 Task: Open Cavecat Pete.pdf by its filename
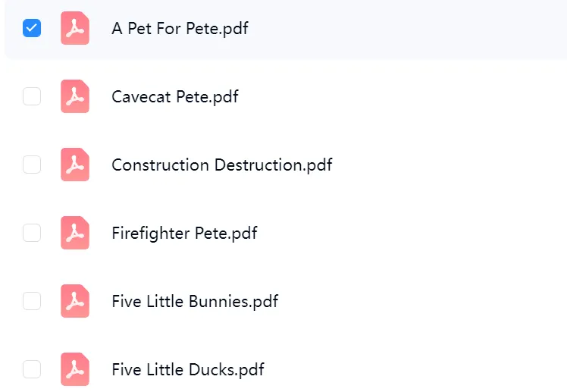click(175, 97)
